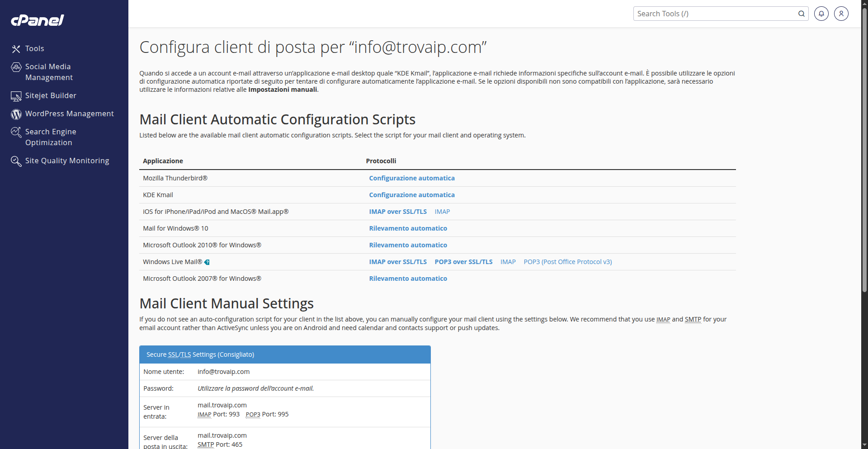Focus the Search Tools input field

715,14
